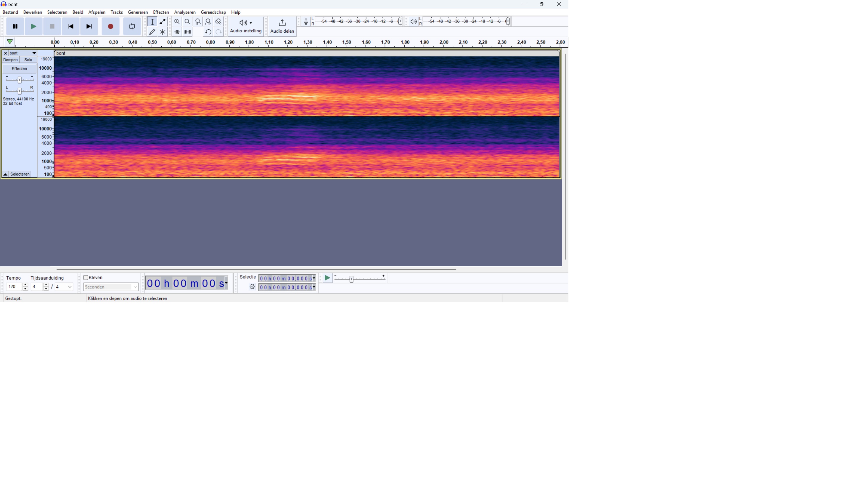Skip to end of project
The height and width of the screenshot is (503, 868).
pos(89,27)
